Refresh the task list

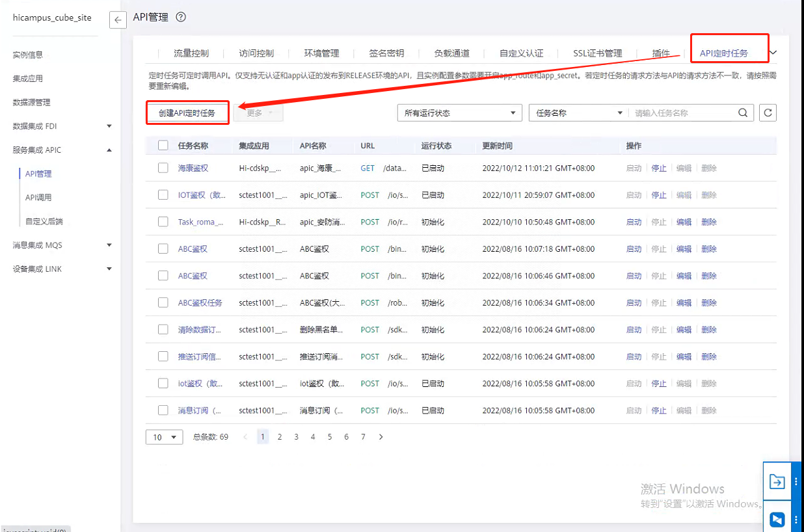[768, 113]
